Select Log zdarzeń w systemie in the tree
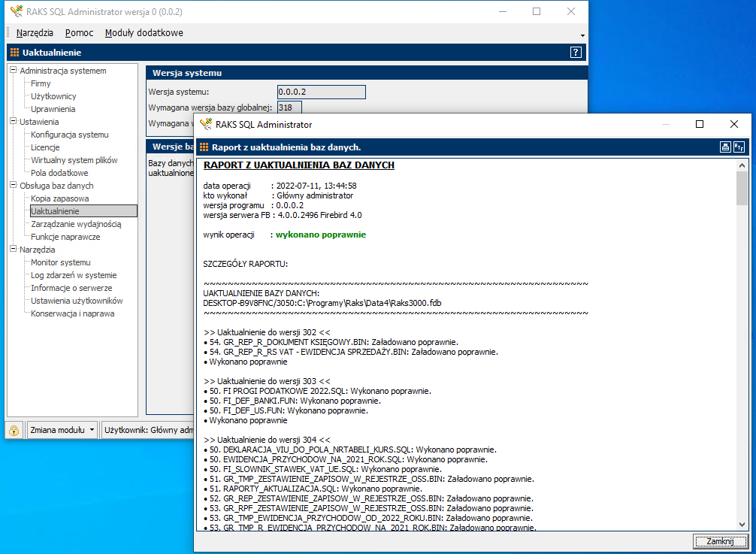This screenshot has height=554, width=756. point(74,275)
